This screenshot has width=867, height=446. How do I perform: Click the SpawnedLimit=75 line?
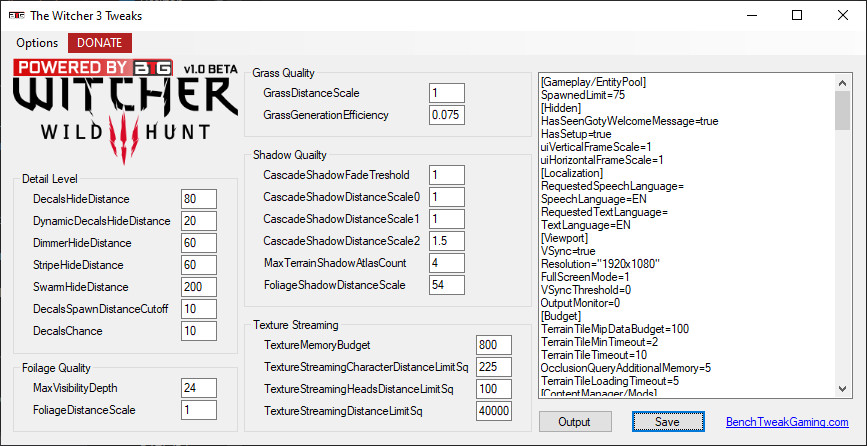point(583,95)
